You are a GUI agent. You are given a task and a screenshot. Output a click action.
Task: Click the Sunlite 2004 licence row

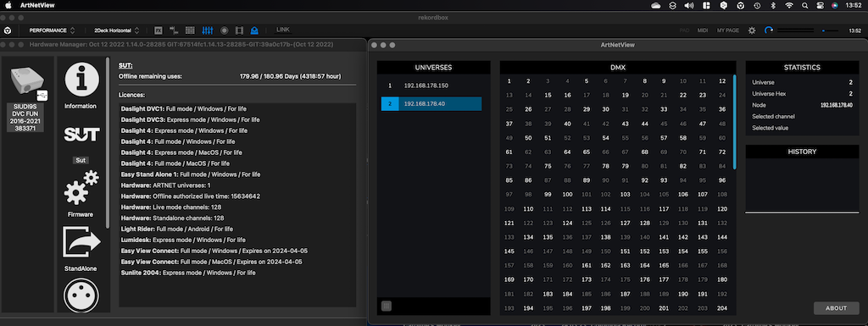188,273
